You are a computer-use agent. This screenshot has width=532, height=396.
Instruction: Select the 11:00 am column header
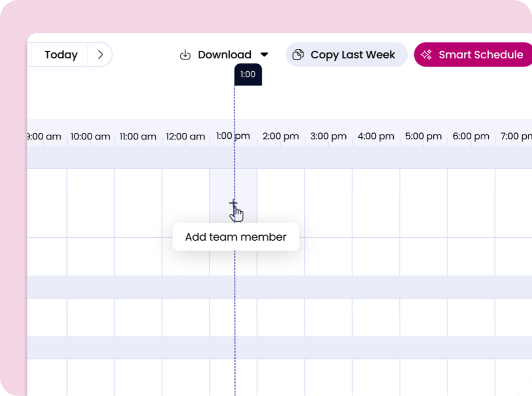(x=138, y=136)
